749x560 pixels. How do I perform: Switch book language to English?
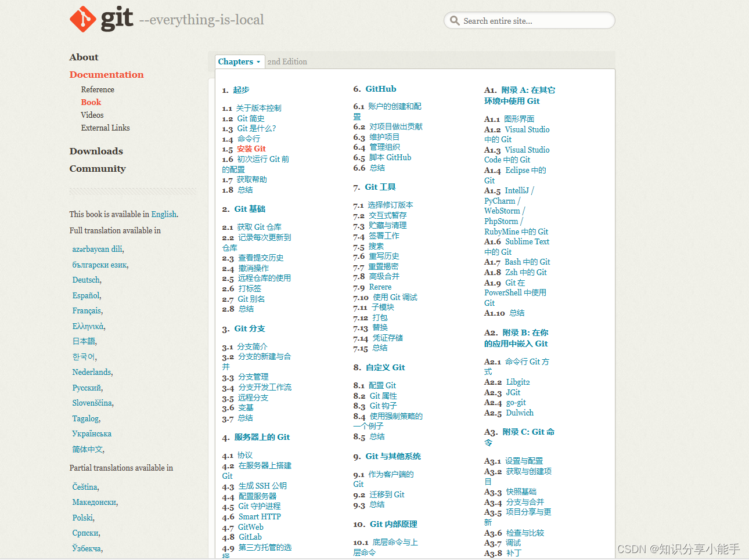pyautogui.click(x=164, y=214)
